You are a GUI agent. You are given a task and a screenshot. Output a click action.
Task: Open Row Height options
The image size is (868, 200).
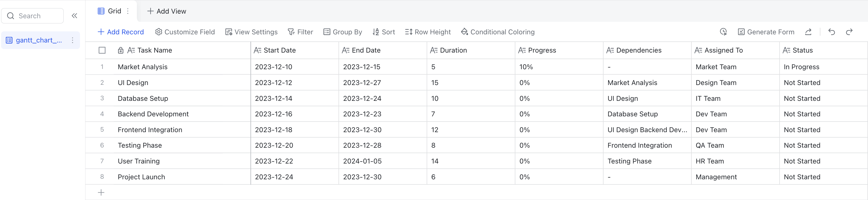click(x=427, y=32)
